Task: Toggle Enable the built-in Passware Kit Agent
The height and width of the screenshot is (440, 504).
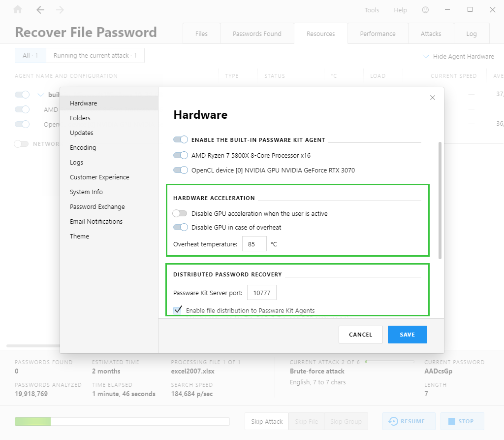Action: (180, 139)
